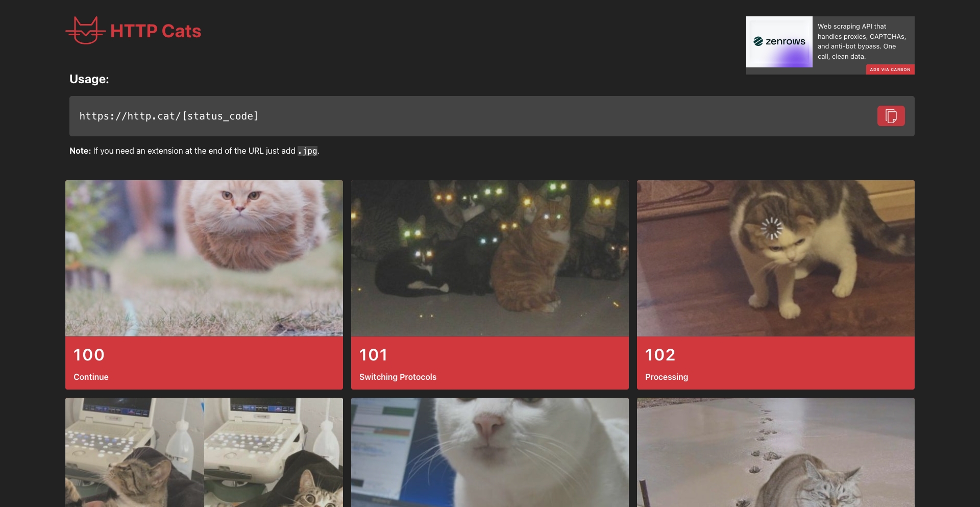The width and height of the screenshot is (980, 507).
Task: Open the snowy paw prints cat image
Action: pyautogui.click(x=775, y=452)
